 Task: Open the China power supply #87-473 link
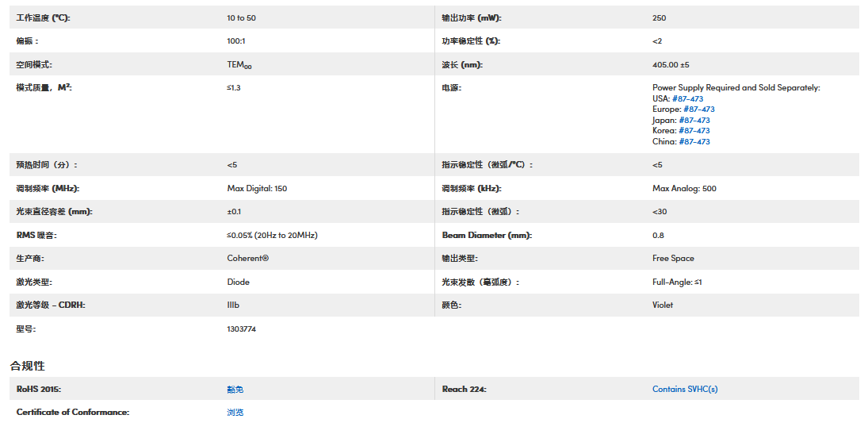[694, 142]
